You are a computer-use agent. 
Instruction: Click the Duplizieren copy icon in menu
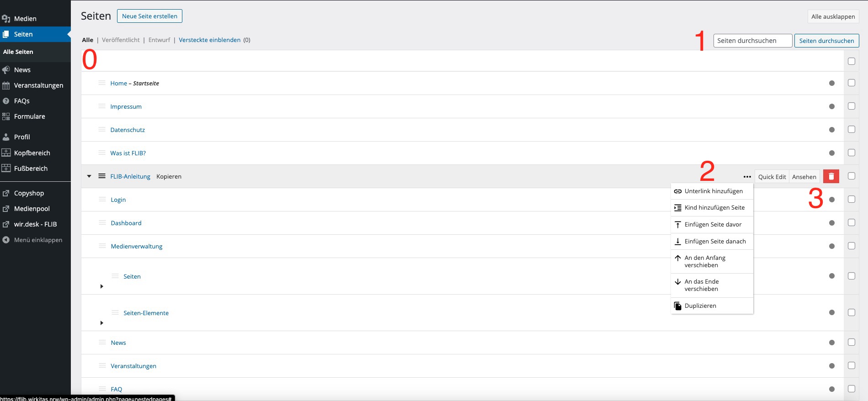678,306
